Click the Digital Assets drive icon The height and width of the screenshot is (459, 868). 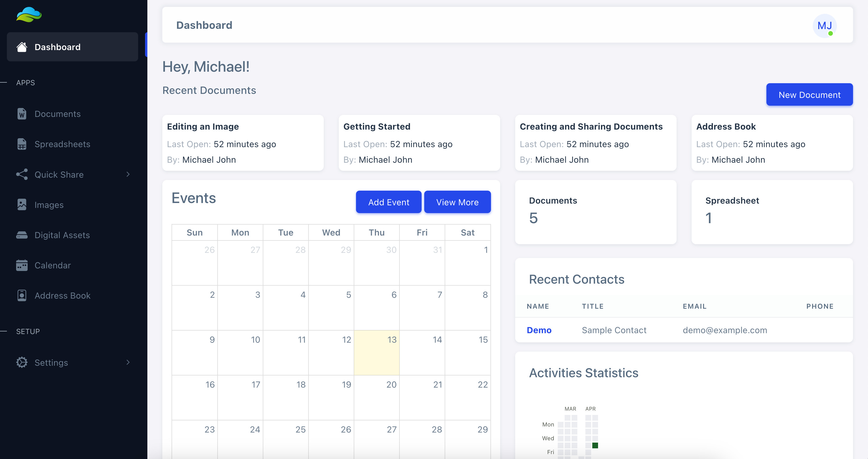[22, 235]
